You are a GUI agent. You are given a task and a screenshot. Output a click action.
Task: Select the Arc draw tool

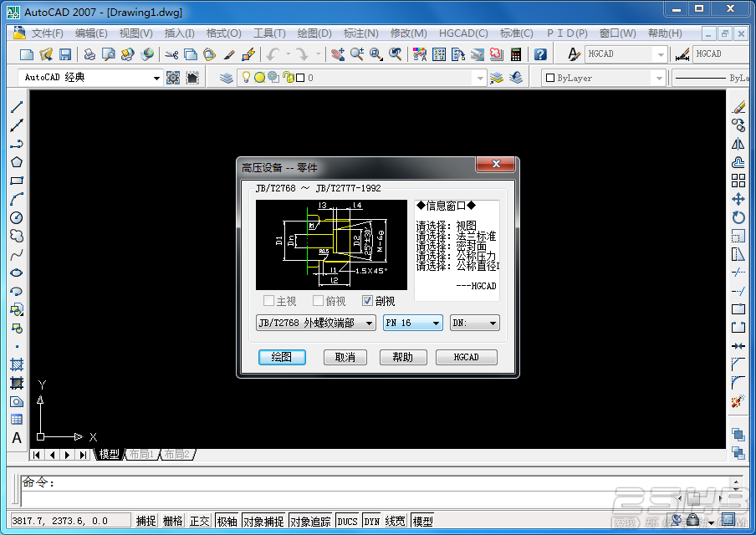pyautogui.click(x=17, y=199)
